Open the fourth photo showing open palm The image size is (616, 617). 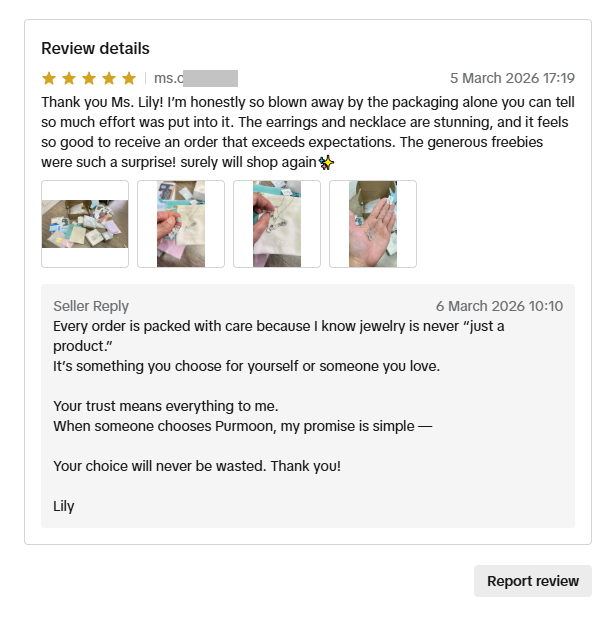click(x=373, y=224)
